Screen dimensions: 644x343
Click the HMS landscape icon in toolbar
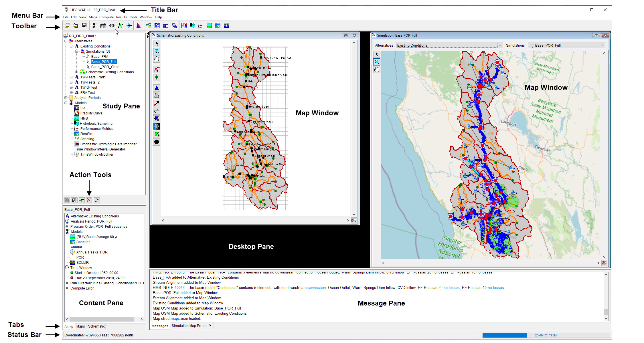click(x=209, y=26)
